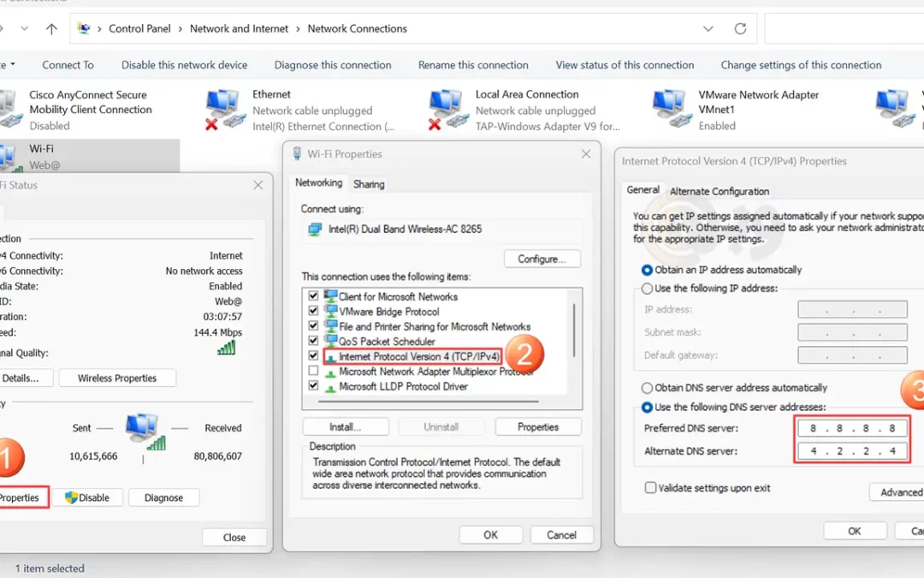Switch to the Sharing tab
The height and width of the screenshot is (578, 924).
click(x=369, y=184)
